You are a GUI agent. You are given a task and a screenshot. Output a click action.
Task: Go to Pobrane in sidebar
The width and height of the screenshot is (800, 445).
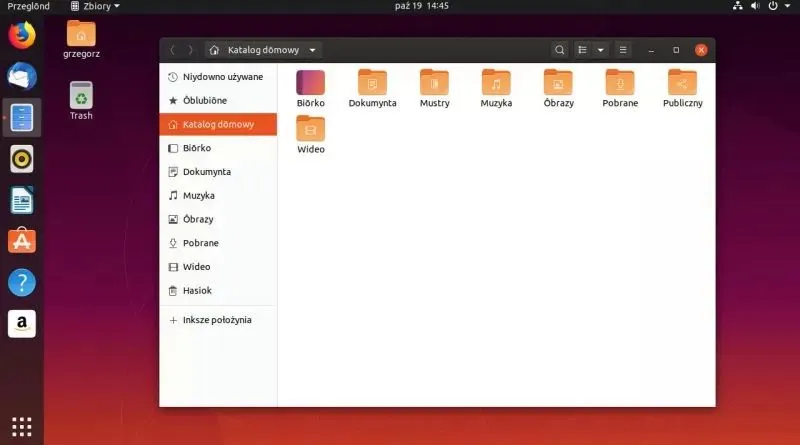(218, 243)
